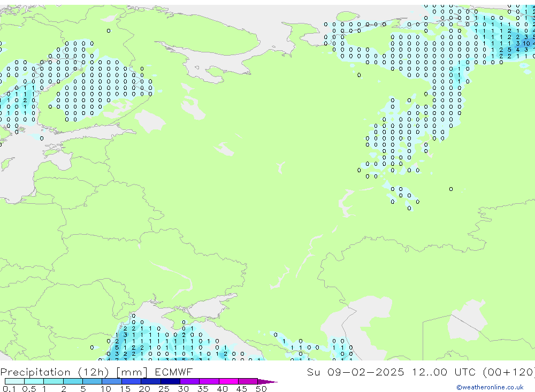Click the legend arrow tip above 50 mm

pyautogui.click(x=267, y=382)
